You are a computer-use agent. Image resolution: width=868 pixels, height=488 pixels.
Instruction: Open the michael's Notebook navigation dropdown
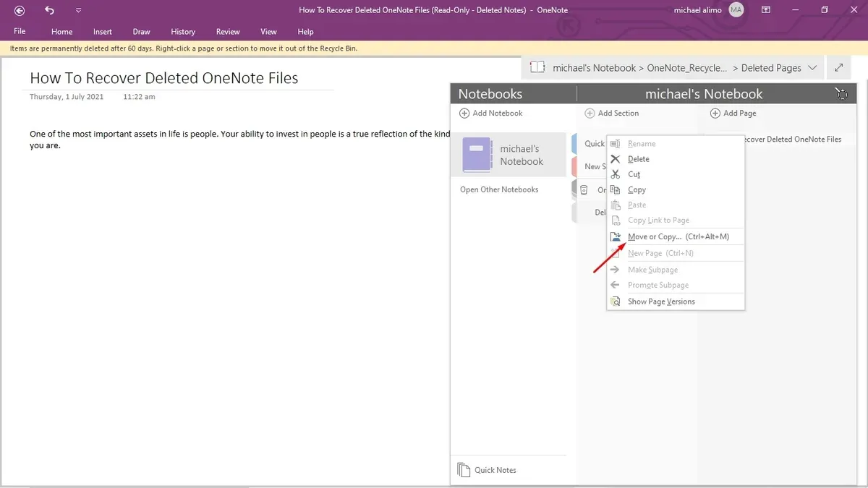coord(812,67)
